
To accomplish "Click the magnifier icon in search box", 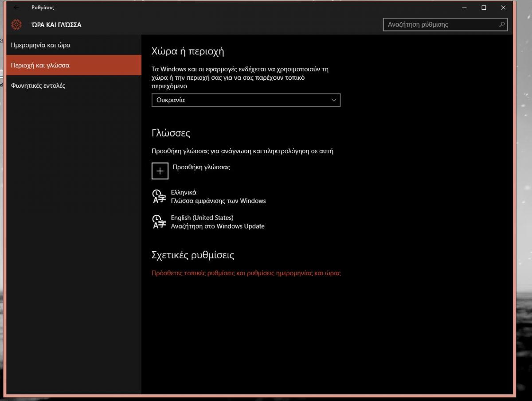I will pos(502,25).
